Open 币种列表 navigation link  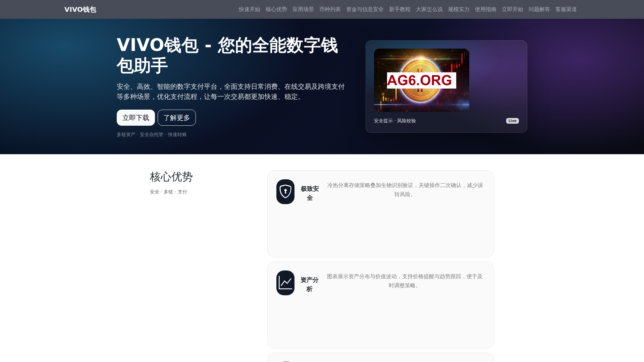[x=330, y=9]
